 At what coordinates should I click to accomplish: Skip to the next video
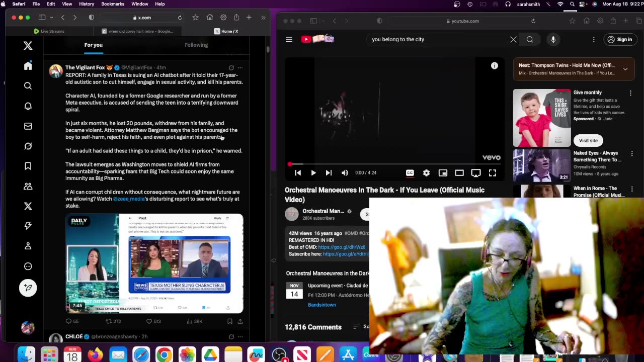(329, 173)
